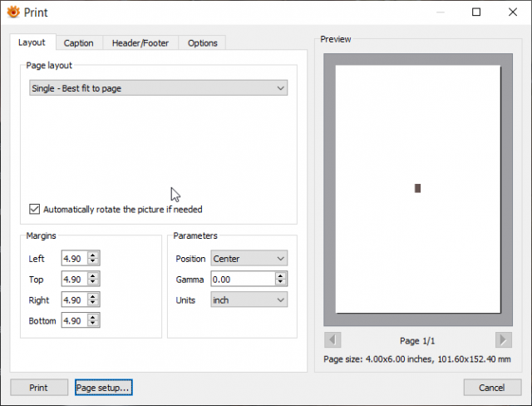Open Page setup dialog

coord(103,388)
